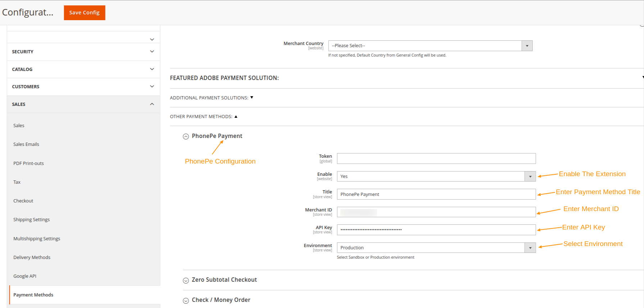Image resolution: width=644 pixels, height=308 pixels.
Task: Expand Additional Payment Solutions section
Action: tap(212, 98)
